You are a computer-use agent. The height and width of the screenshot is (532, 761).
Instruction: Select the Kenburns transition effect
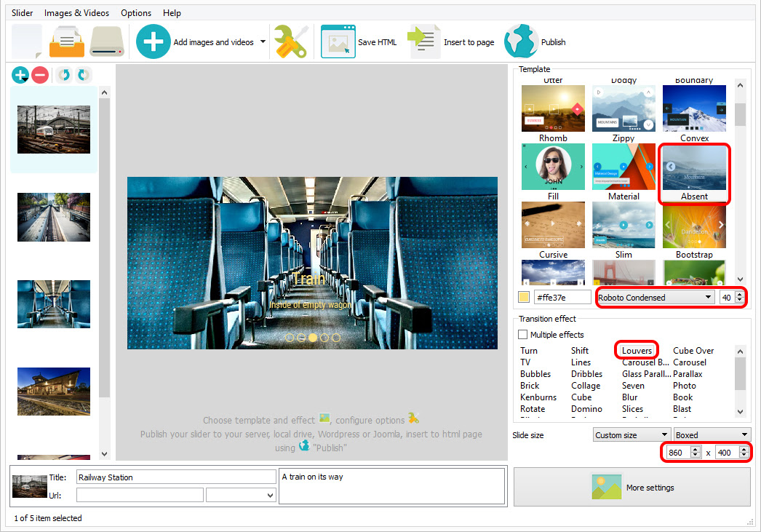click(x=538, y=397)
